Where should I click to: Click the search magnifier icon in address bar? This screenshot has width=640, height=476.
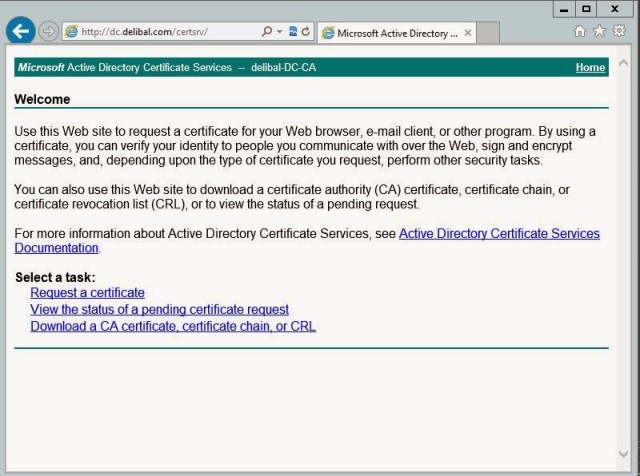click(264, 32)
